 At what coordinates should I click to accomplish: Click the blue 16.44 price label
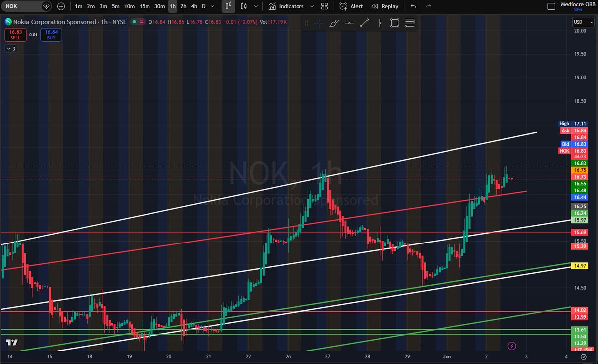click(x=580, y=197)
